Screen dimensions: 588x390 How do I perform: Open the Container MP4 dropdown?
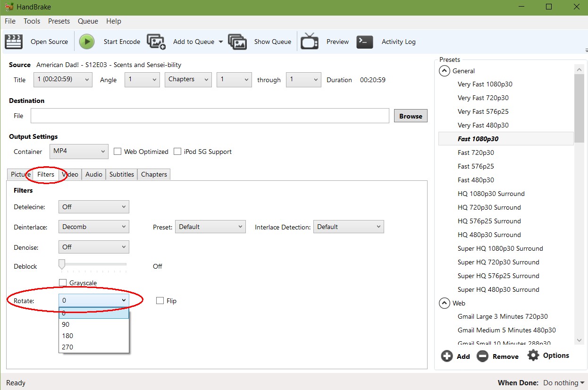coord(79,152)
